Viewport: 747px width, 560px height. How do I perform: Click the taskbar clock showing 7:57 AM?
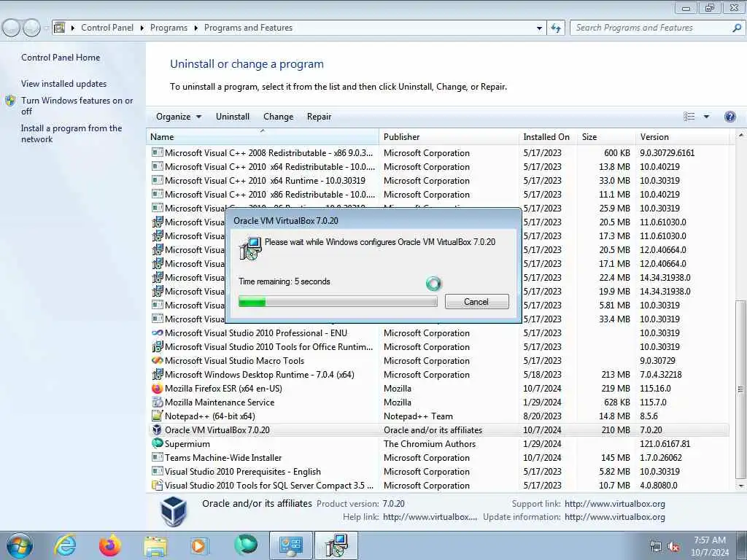pyautogui.click(x=710, y=545)
